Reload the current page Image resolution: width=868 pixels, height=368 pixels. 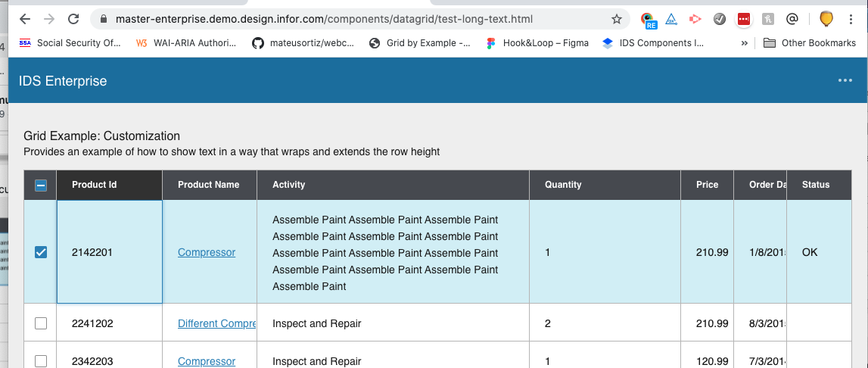pos(73,19)
